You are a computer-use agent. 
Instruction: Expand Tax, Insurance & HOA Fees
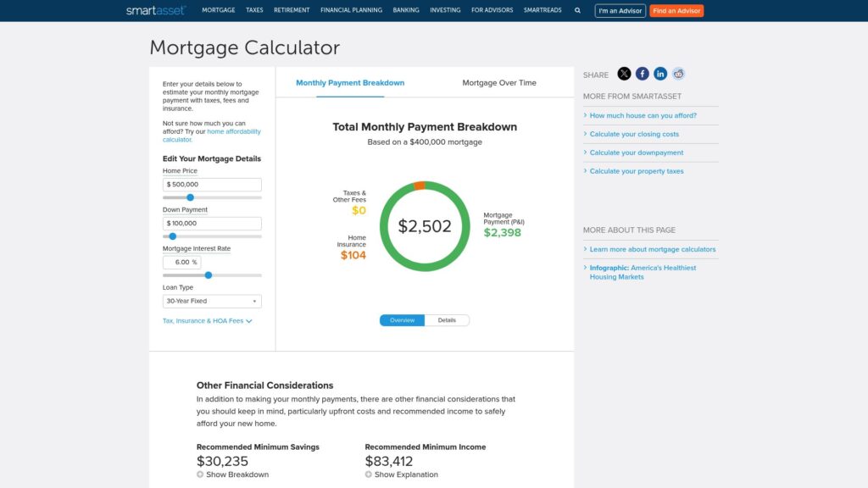207,321
